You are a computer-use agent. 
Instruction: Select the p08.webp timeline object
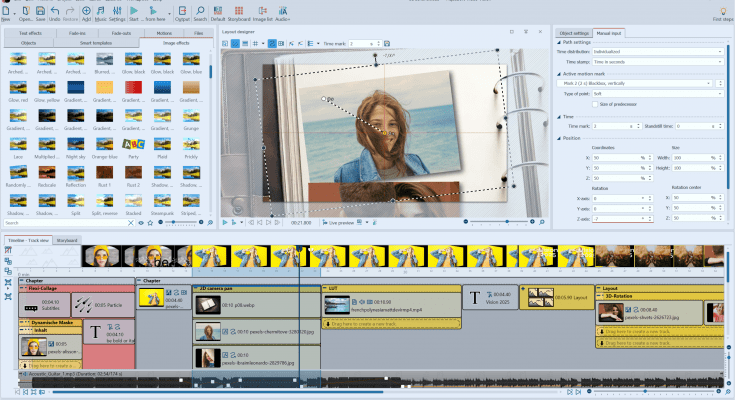256,305
